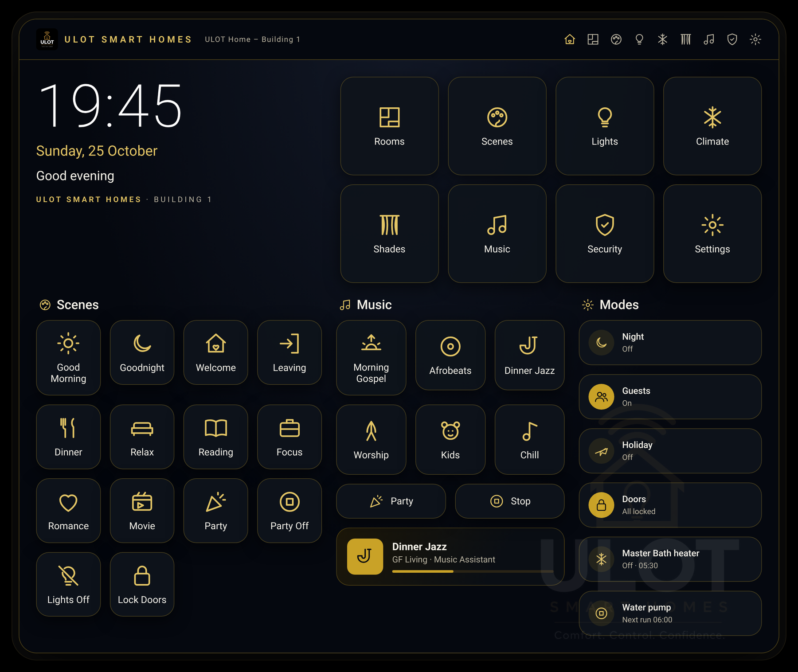Screen dimensions: 798x672
Task: Toggle Guests mode off
Action: 670,397
